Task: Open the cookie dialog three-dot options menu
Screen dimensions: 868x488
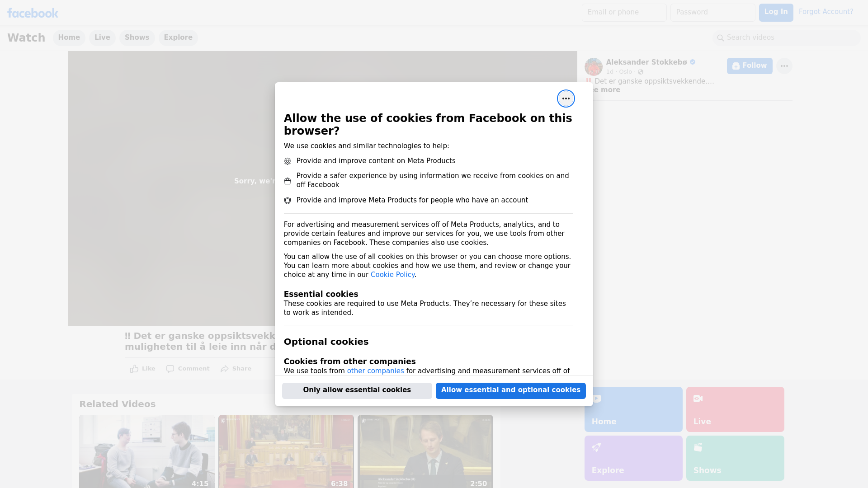Action: (566, 99)
